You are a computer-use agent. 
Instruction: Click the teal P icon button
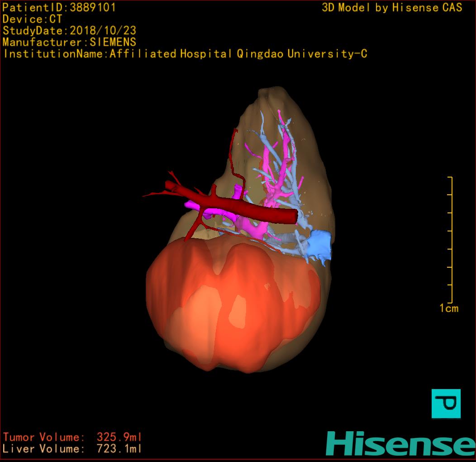pos(446,404)
